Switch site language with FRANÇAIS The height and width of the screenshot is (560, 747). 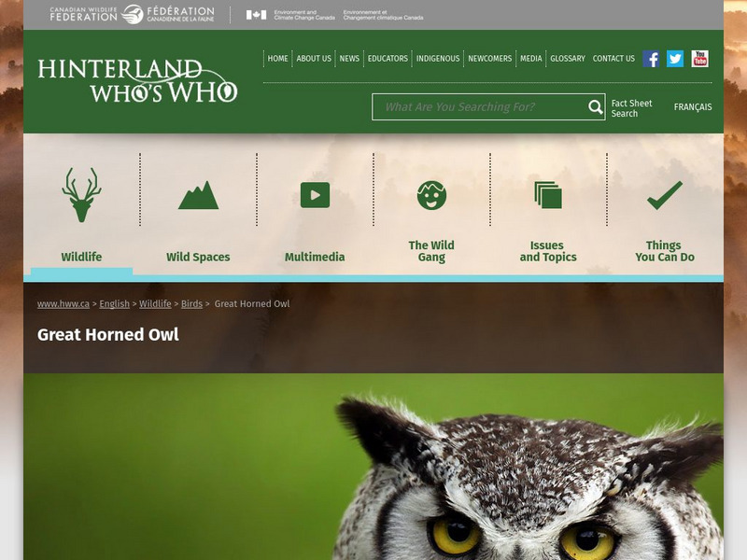[693, 106]
